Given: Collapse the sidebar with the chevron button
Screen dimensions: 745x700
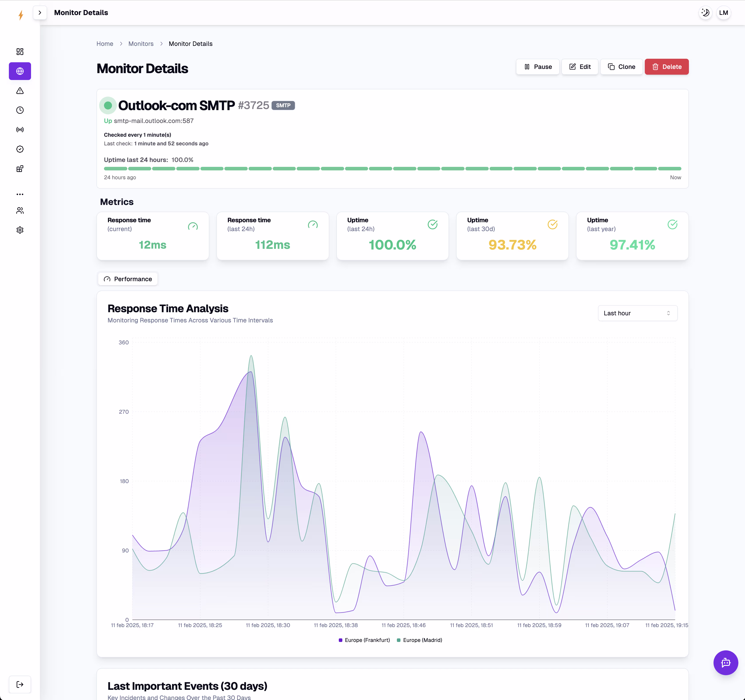Looking at the screenshot, I should (40, 12).
